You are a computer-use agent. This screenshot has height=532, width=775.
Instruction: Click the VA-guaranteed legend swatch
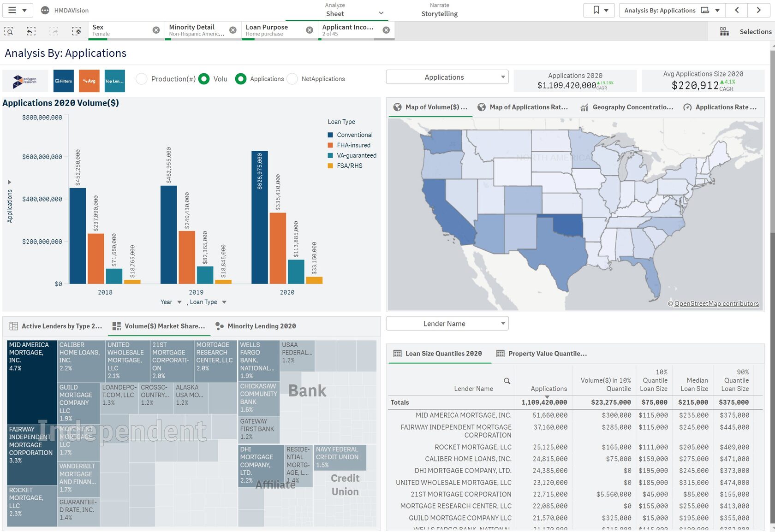(x=330, y=155)
